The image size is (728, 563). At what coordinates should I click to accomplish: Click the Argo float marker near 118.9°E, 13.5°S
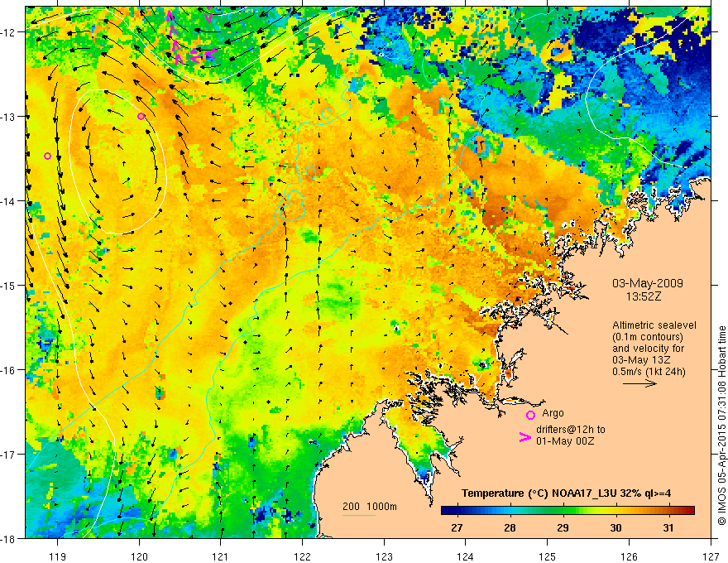(x=47, y=156)
